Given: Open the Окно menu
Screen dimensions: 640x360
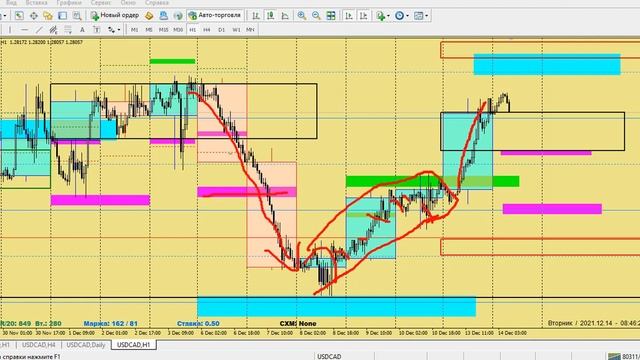Looking at the screenshot, I should tap(128, 2).
